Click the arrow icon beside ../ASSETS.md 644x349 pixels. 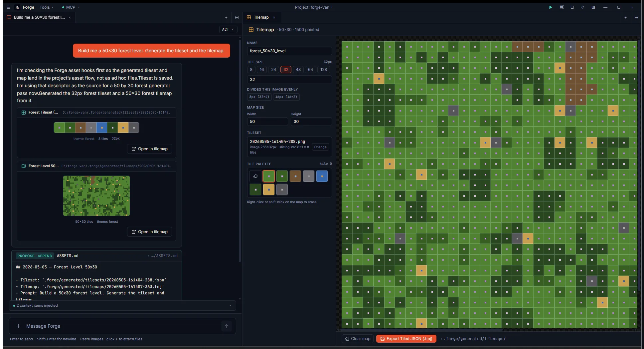148,256
